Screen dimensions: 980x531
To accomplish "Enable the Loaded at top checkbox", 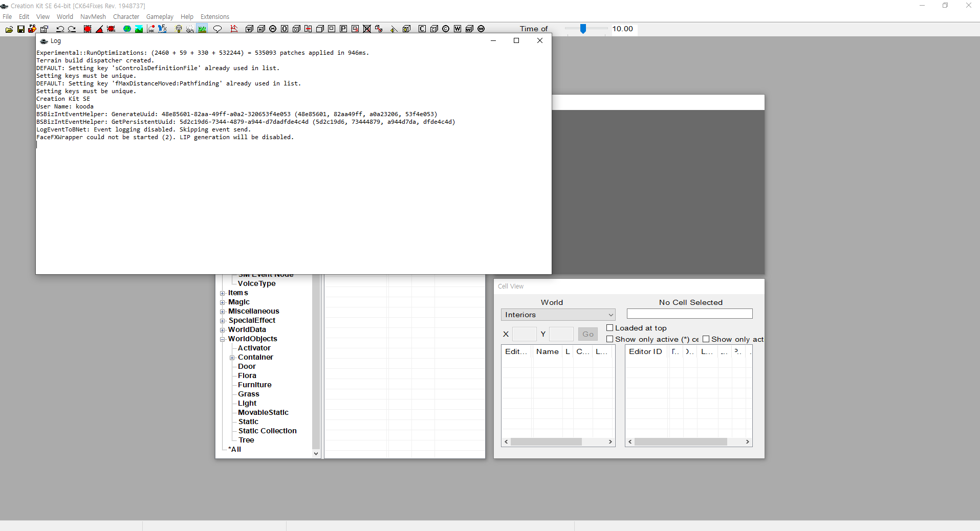I will (x=609, y=328).
